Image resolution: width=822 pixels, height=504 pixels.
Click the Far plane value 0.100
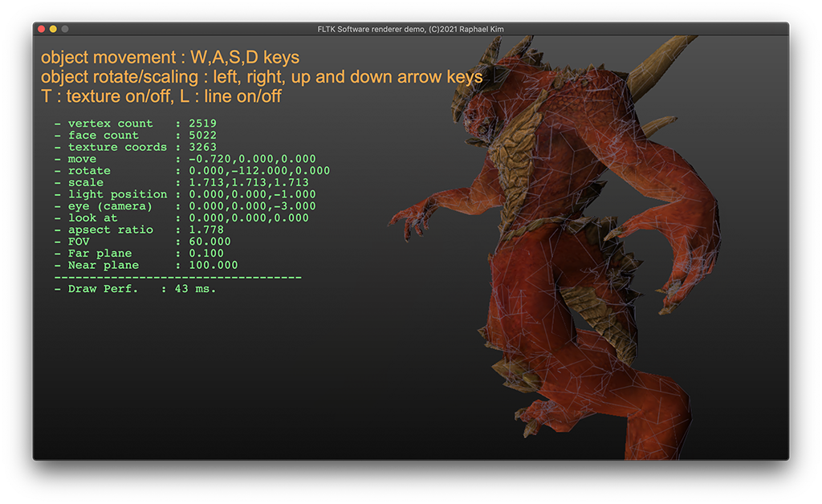click(206, 254)
